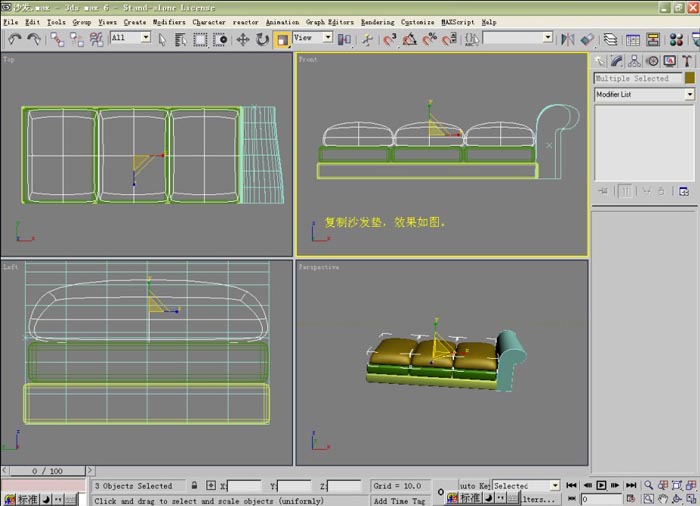Open the Schematic View icon

point(653,40)
